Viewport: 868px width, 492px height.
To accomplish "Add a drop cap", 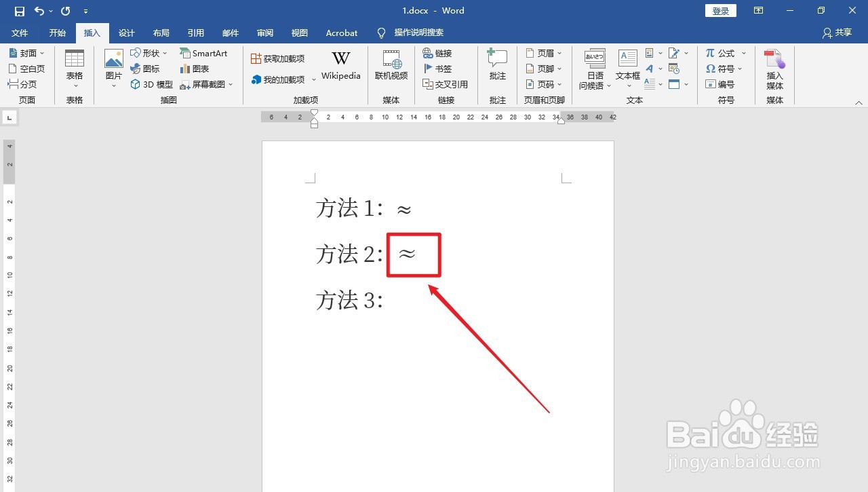I will (x=654, y=84).
